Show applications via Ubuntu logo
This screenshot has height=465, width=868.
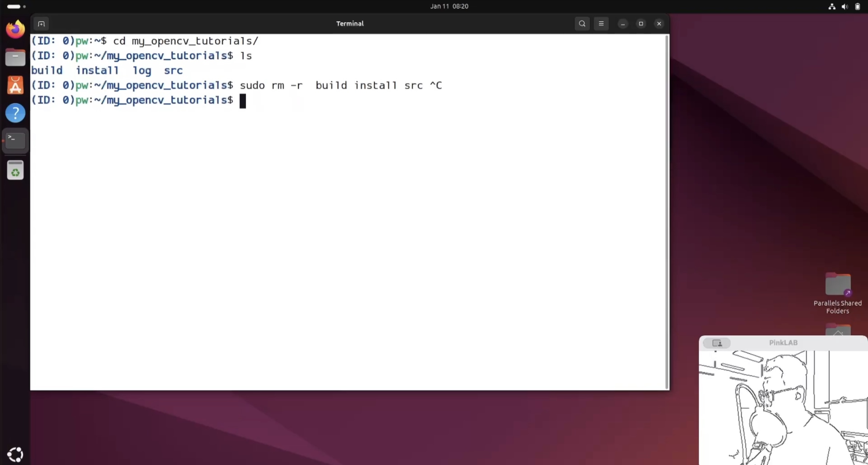pyautogui.click(x=15, y=454)
